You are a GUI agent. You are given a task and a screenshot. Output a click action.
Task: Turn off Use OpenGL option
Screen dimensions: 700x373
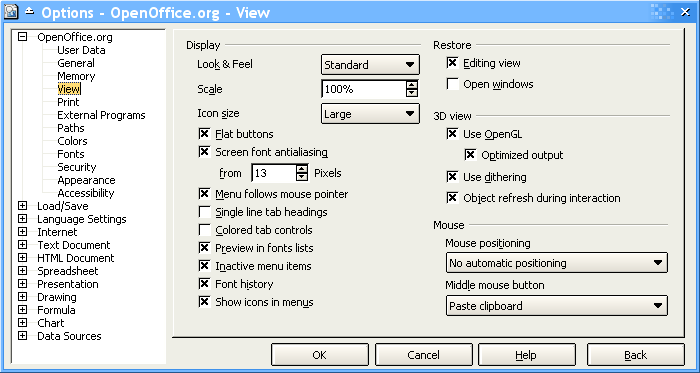click(x=452, y=134)
